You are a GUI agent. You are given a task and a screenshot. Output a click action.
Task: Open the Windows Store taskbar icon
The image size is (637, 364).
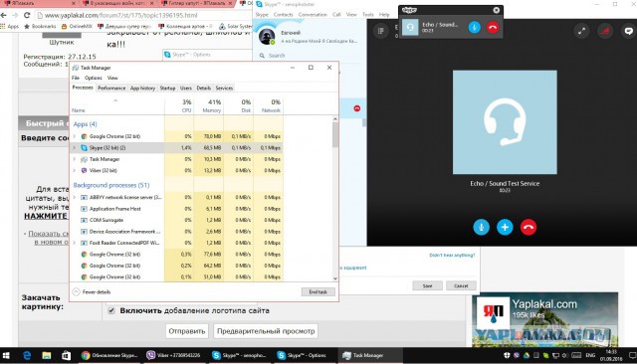[x=66, y=355]
